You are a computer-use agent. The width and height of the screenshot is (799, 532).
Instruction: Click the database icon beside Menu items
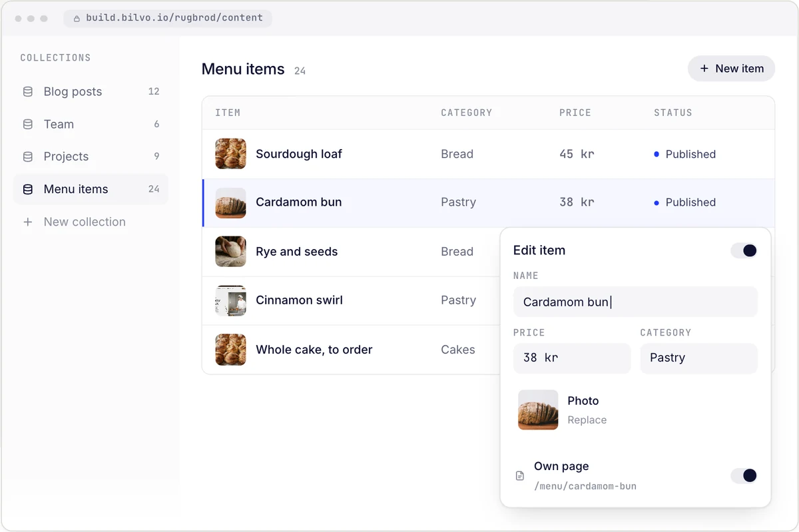coord(28,190)
